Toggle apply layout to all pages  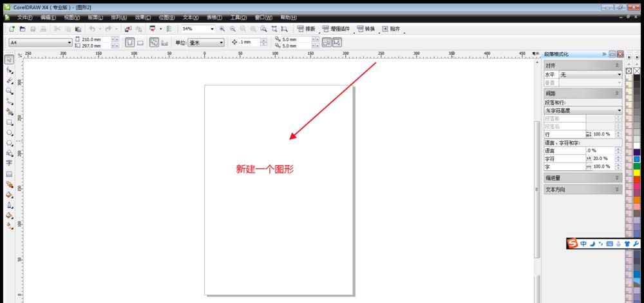(154, 43)
